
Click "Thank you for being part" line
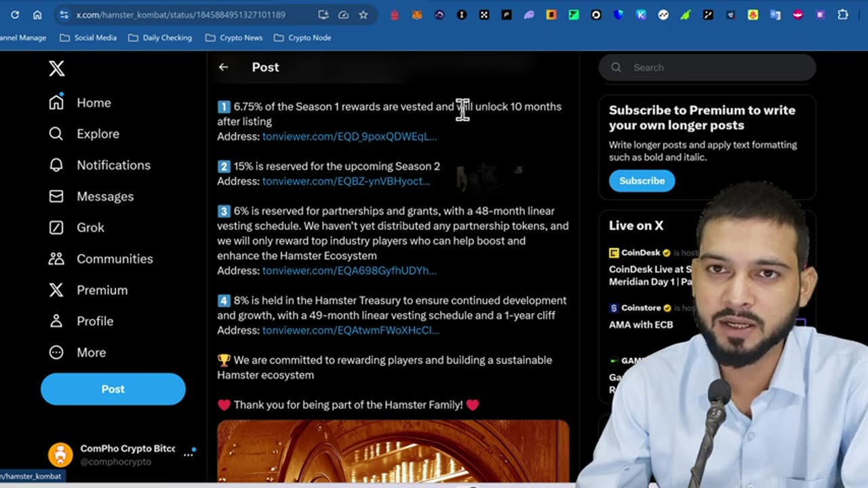click(348, 405)
